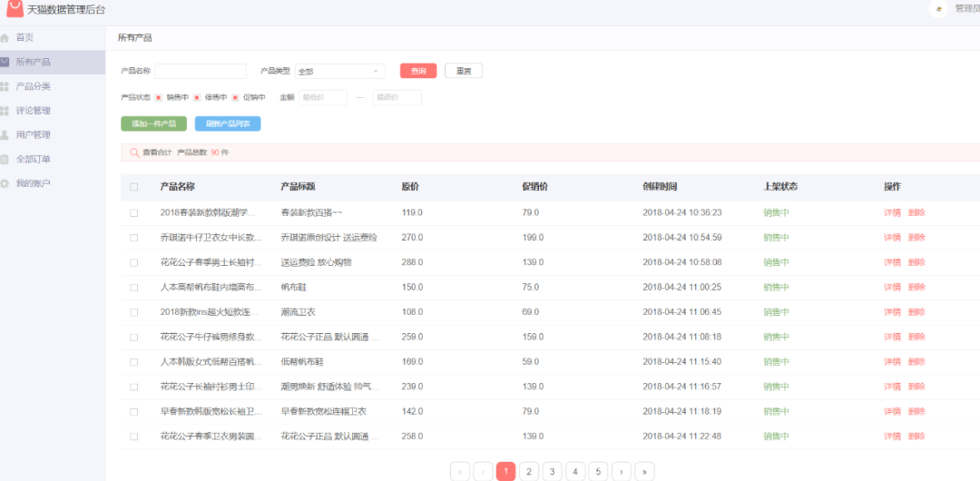Viewport: 980px width, 481px height.
Task: Click 删除 in the 人本韩版女式低帮百搭帆 row
Action: coord(916,361)
